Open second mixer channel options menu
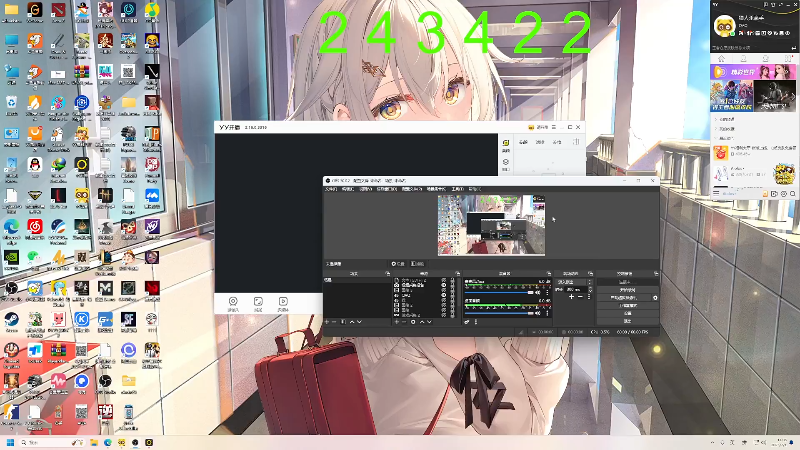Screen dimensions: 800x450 coord(547,313)
